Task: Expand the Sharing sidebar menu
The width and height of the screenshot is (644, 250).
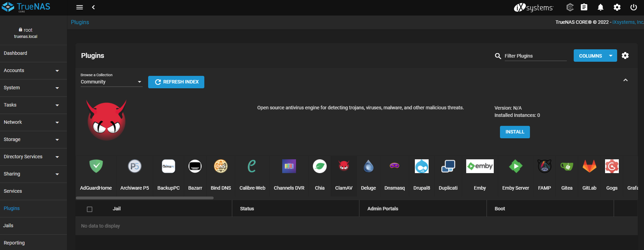Action: click(33, 174)
